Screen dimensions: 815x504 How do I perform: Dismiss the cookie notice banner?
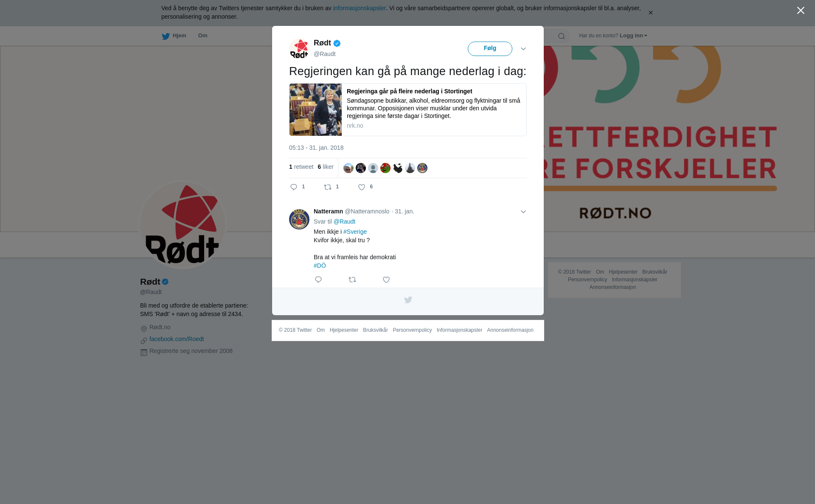tap(650, 13)
